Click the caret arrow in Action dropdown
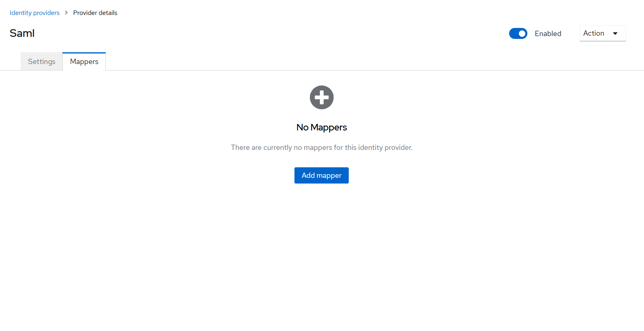The image size is (644, 331). [615, 34]
